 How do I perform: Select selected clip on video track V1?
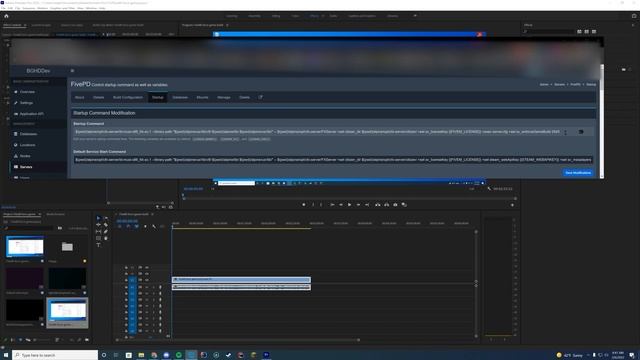(x=241, y=280)
